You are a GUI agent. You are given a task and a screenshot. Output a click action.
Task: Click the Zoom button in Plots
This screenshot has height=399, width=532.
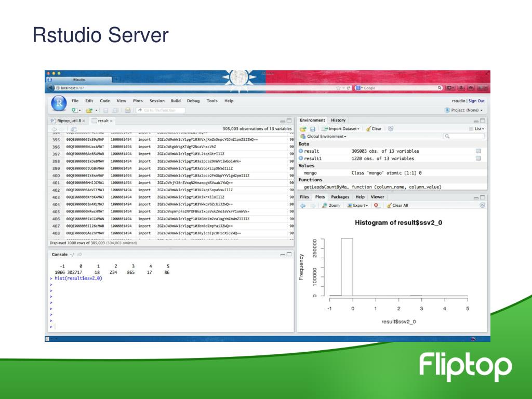pyautogui.click(x=331, y=205)
